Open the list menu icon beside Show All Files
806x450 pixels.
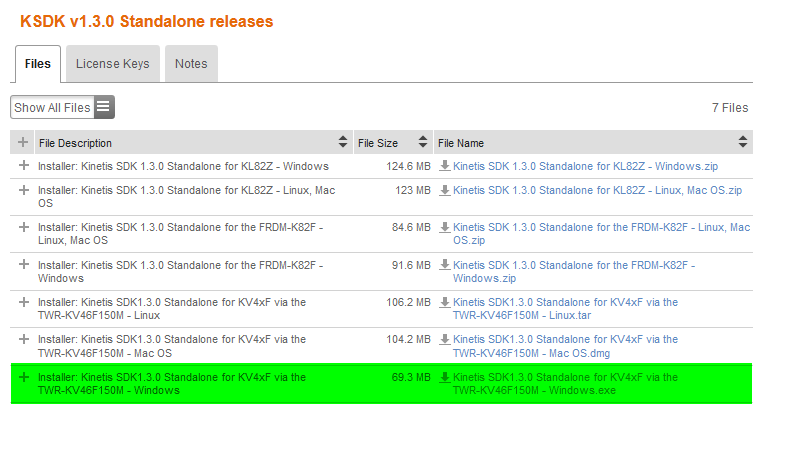pos(104,107)
